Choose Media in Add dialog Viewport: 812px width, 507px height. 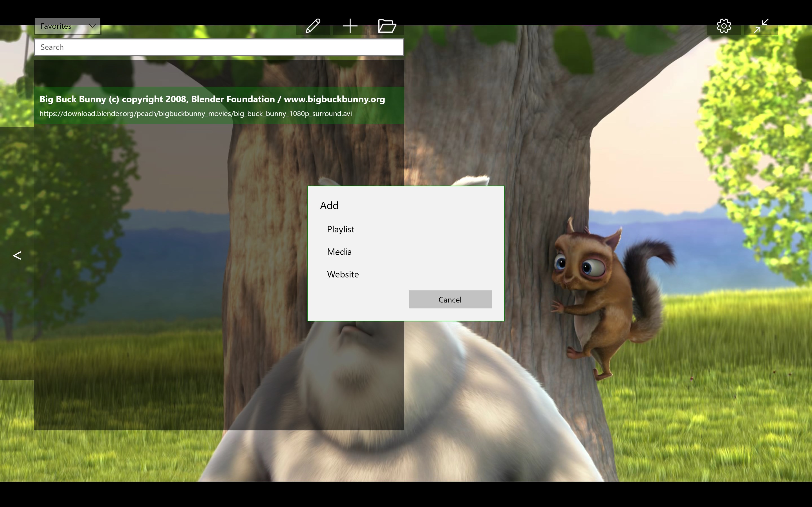(x=339, y=252)
